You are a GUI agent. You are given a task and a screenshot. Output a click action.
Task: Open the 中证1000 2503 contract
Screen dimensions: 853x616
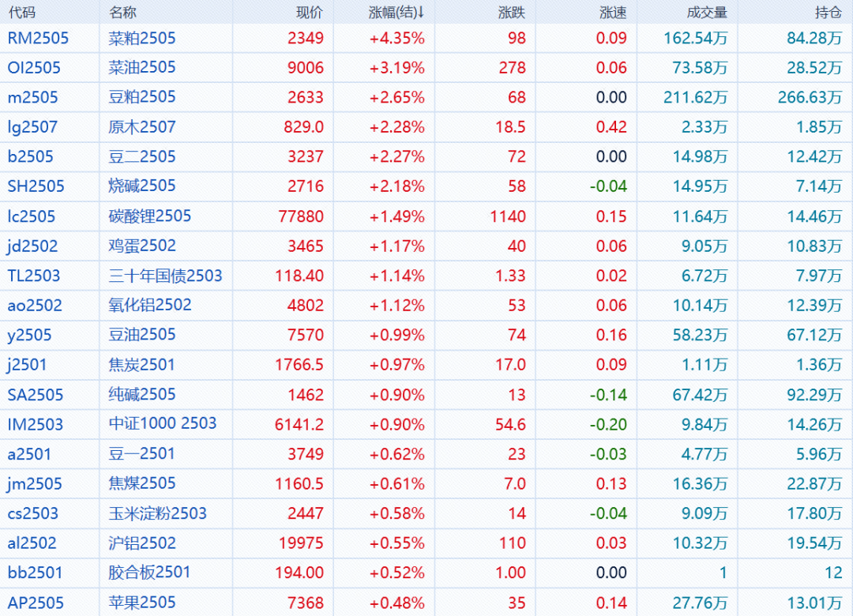pyautogui.click(x=163, y=424)
